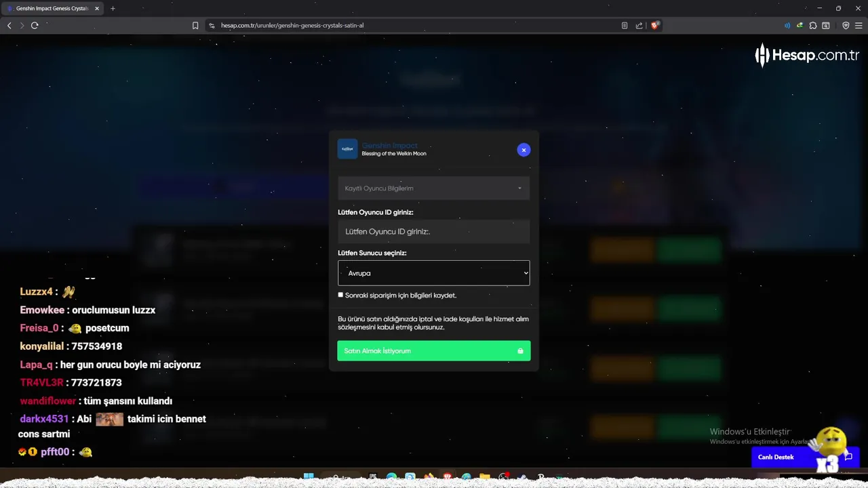Click chat username 'darkx4531'
Image resolution: width=868 pixels, height=488 pixels.
click(x=44, y=419)
